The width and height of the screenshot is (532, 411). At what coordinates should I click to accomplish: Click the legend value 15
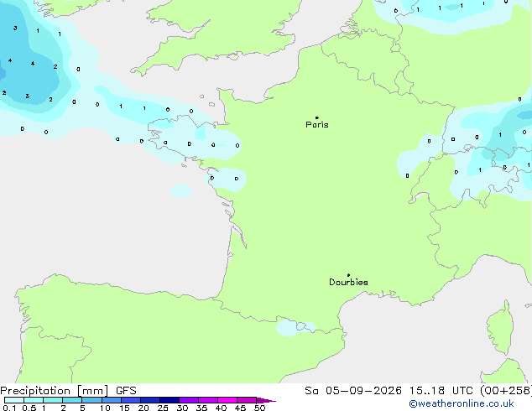coord(124,408)
